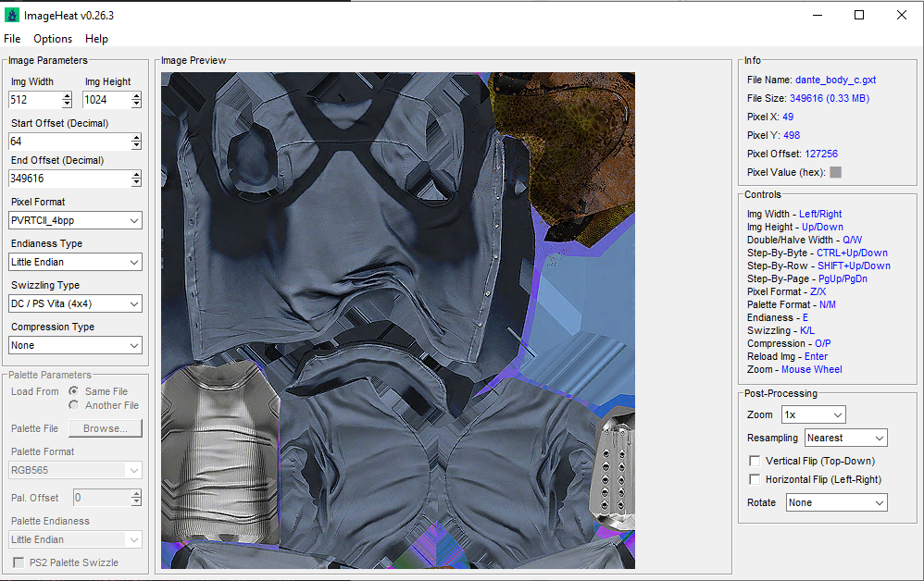Decrement the End Offset spinner value
This screenshot has height=581, width=924.
[x=137, y=182]
